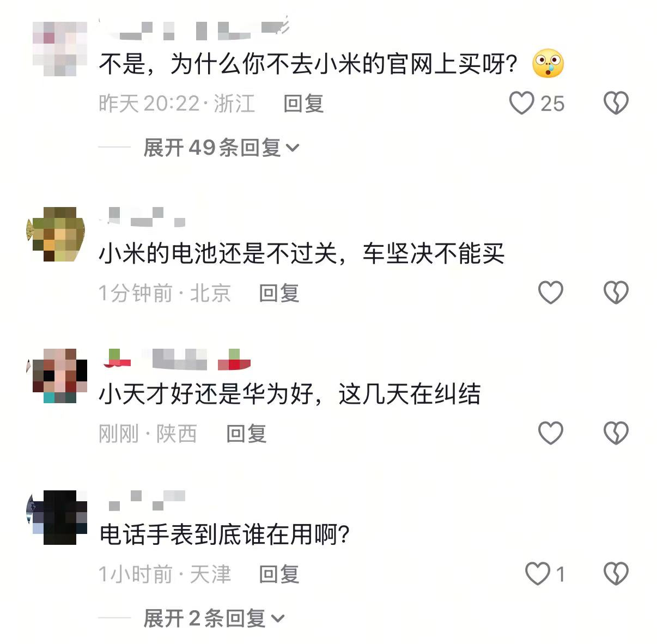Dislike the comment from 浙江 user
657x644 pixels.
pos(616,103)
